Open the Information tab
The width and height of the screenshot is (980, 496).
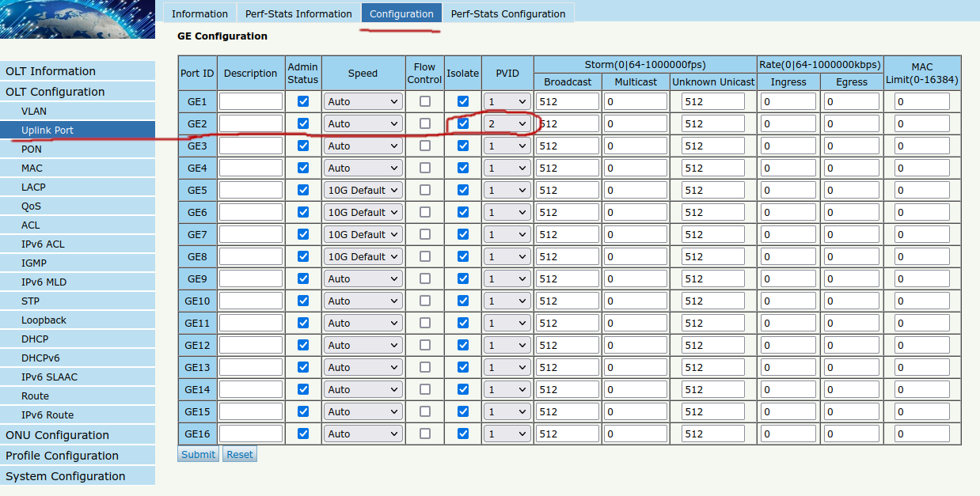(x=199, y=13)
